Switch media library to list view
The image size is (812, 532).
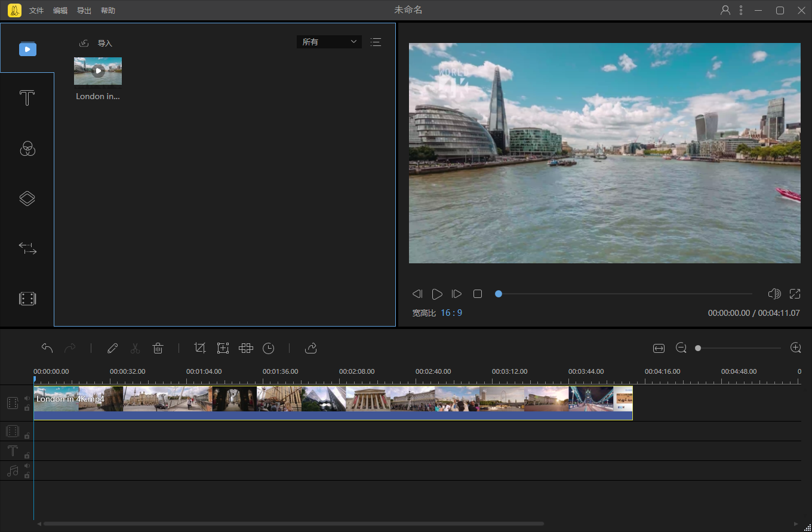coord(376,42)
